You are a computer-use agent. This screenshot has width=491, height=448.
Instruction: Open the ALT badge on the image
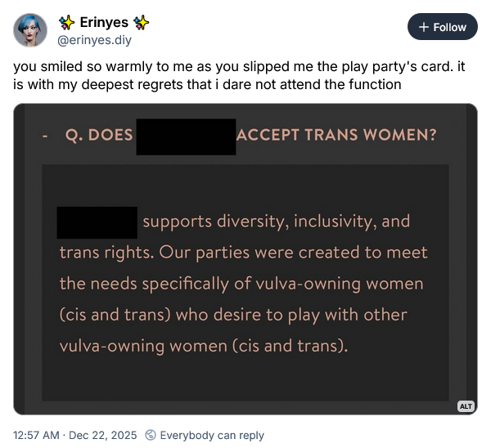click(x=466, y=405)
